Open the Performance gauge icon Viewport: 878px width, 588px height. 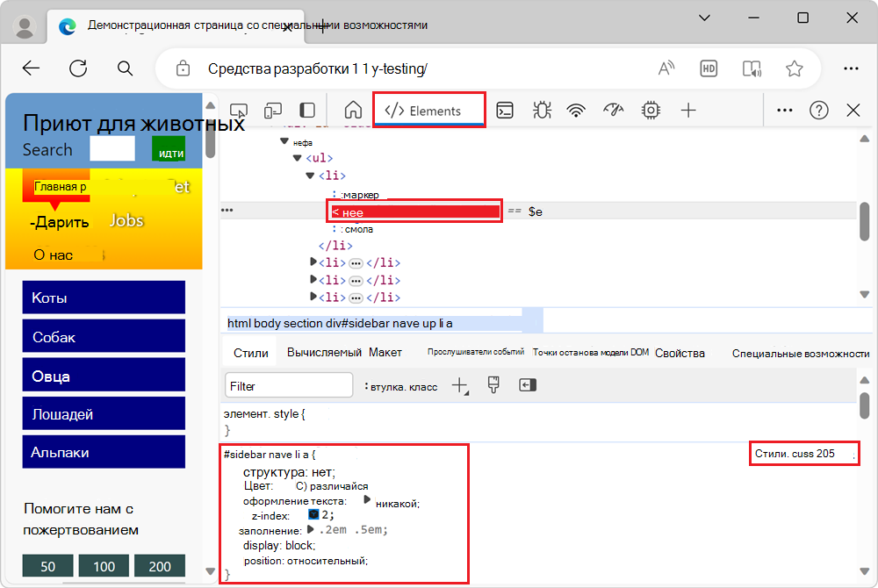click(613, 110)
